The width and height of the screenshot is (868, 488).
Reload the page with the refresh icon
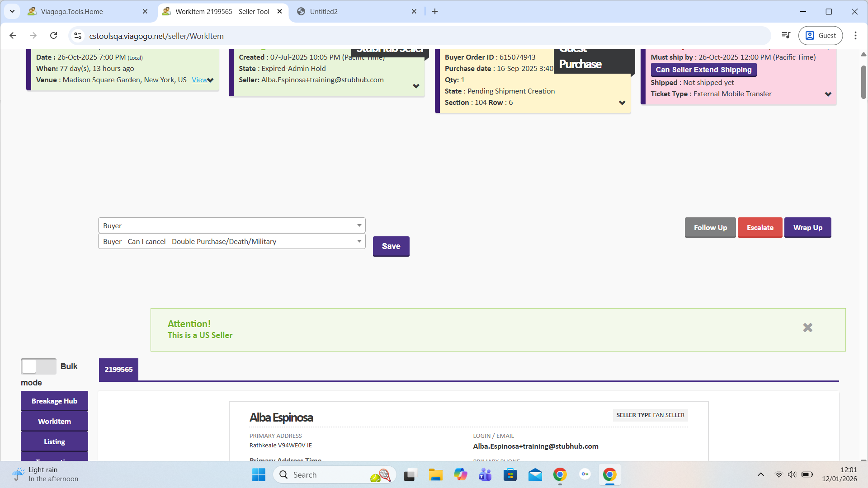[x=53, y=36]
